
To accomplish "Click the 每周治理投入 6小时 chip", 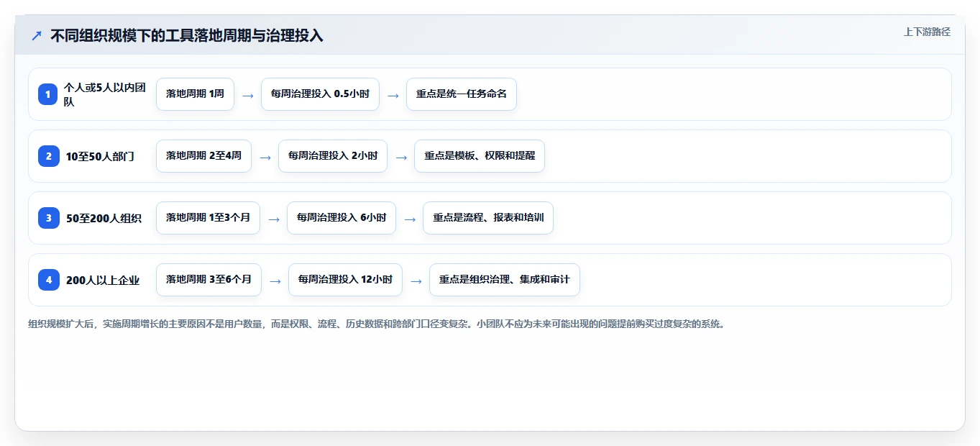I will click(x=342, y=218).
